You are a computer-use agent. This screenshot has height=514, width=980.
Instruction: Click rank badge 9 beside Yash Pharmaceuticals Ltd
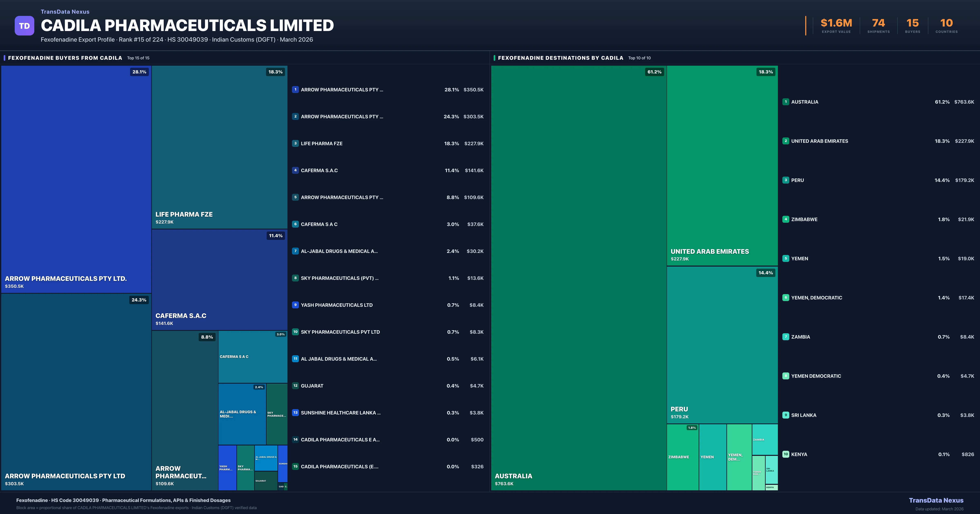point(295,305)
